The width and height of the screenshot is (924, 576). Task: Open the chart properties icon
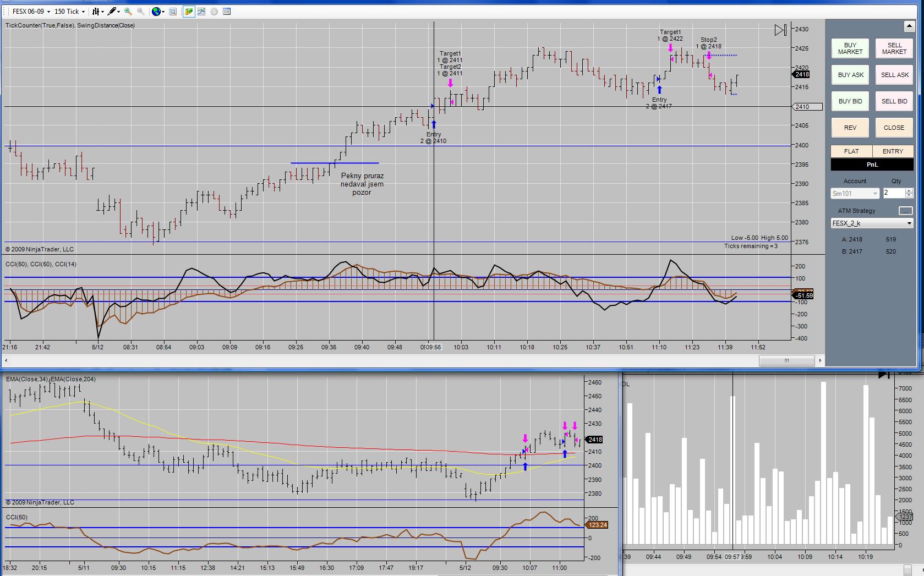(x=227, y=11)
